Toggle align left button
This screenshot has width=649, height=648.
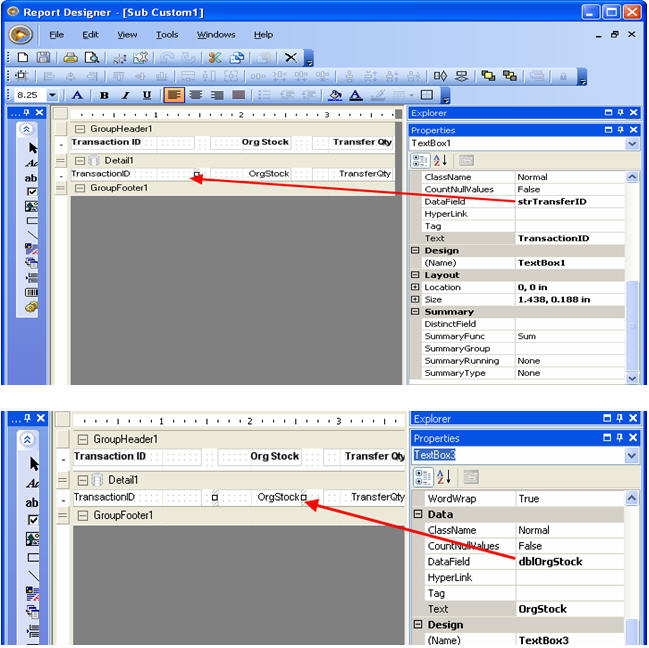point(173,95)
